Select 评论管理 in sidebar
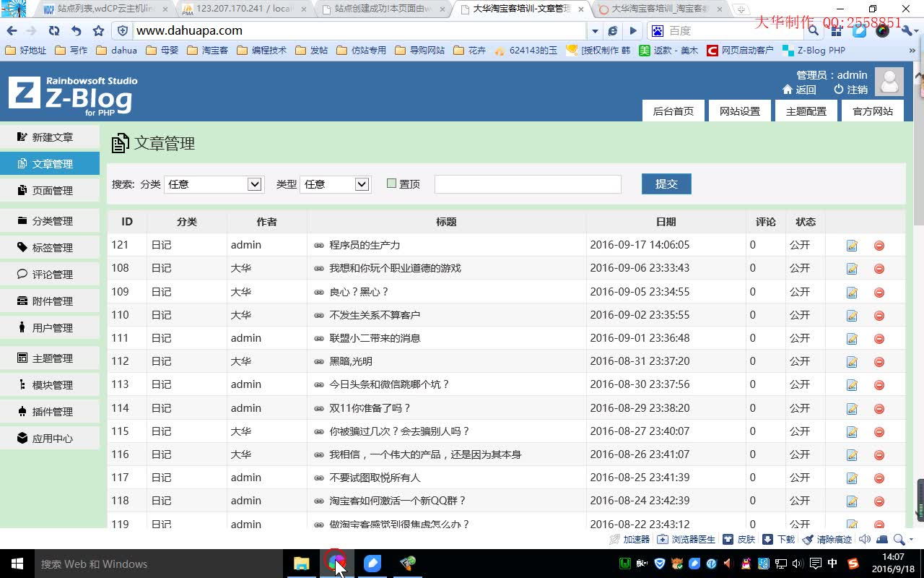This screenshot has height=578, width=924. tap(50, 275)
